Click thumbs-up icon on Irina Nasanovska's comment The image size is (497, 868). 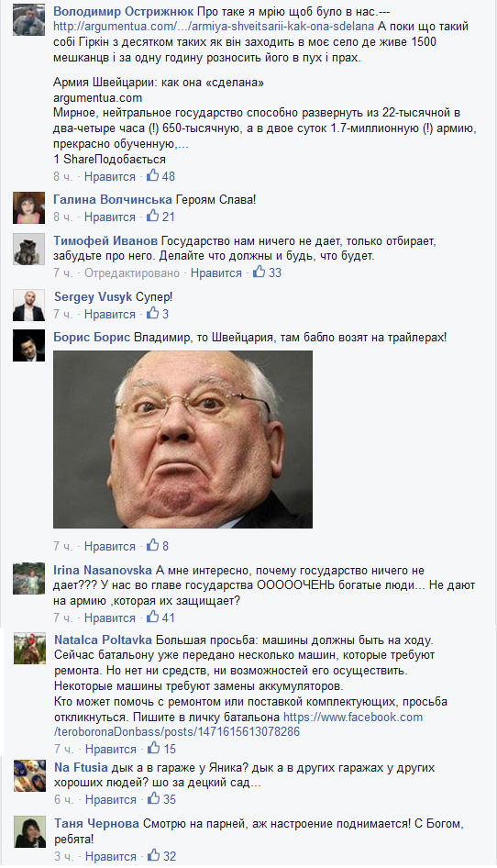[x=153, y=616]
